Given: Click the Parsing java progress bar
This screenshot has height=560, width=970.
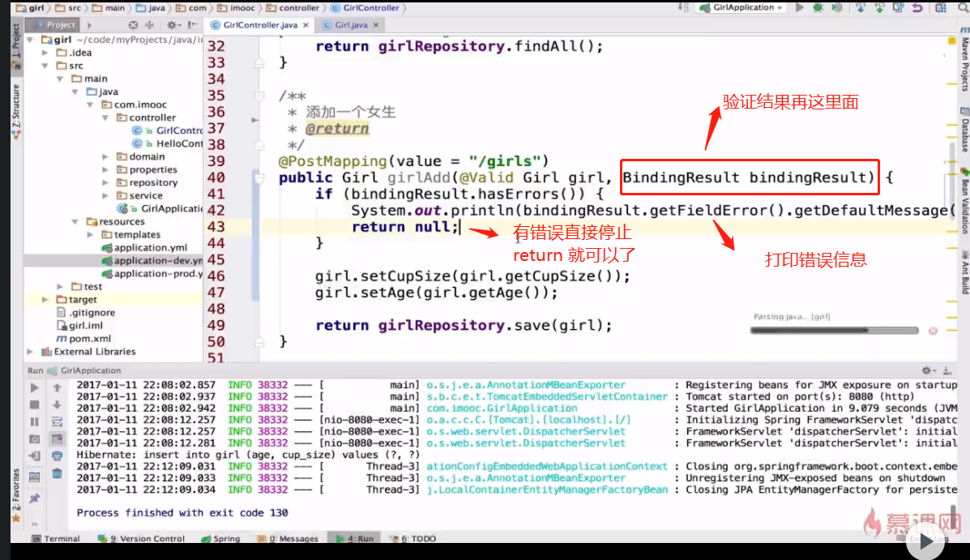Looking at the screenshot, I should click(834, 331).
